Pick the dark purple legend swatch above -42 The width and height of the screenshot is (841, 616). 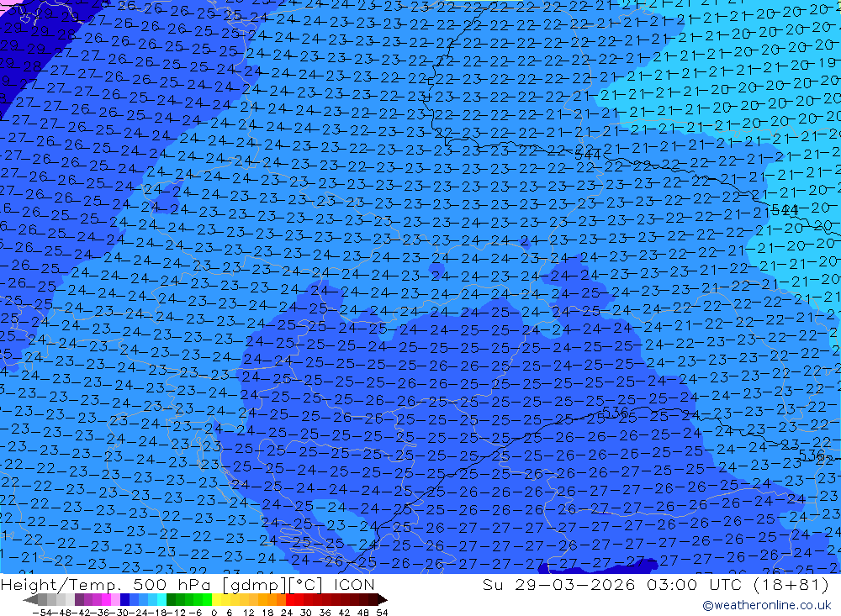tap(79, 599)
